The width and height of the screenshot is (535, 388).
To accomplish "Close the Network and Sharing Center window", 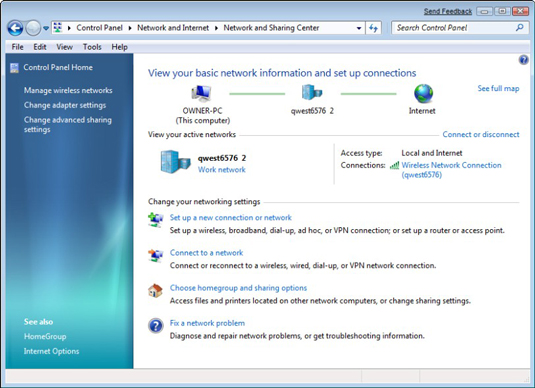I will (520, 11).
